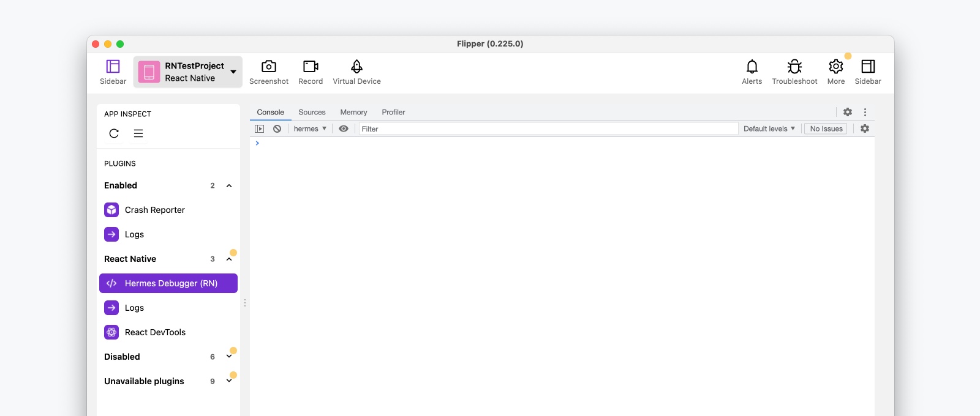Switch to the Sources tab
This screenshot has width=980, height=416.
pyautogui.click(x=312, y=112)
